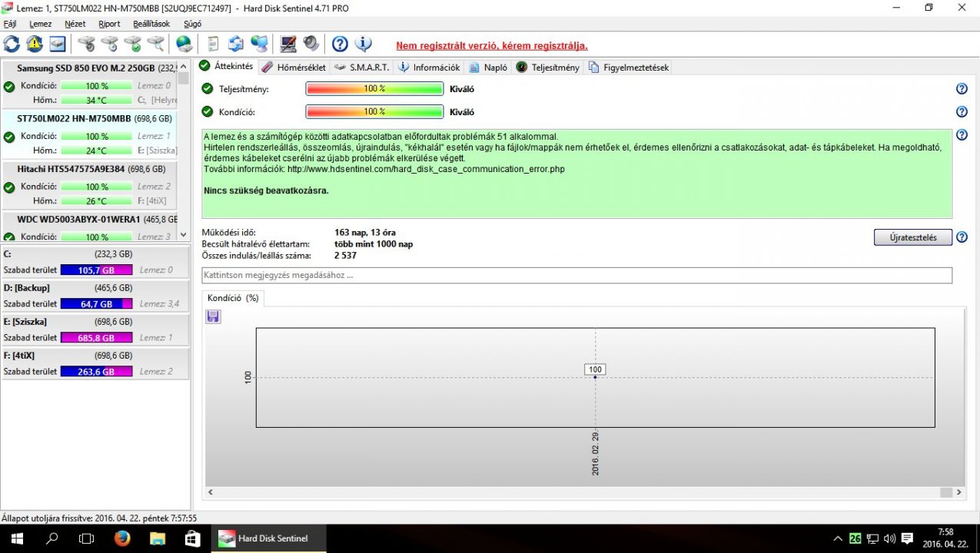980x553 pixels.
Task: Click the floppy save icon above graph
Action: [x=213, y=316]
